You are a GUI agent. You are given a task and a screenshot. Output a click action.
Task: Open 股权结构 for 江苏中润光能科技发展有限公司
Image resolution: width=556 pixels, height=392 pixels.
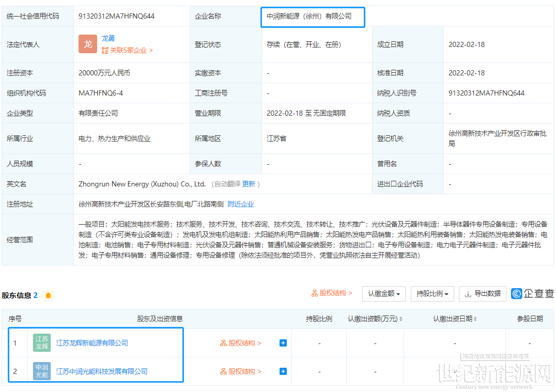pos(241,371)
